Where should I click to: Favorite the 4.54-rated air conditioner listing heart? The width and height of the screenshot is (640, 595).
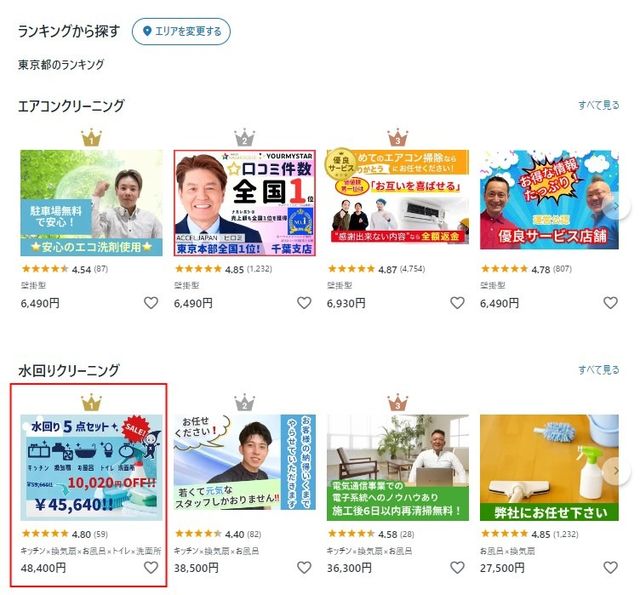click(x=151, y=303)
